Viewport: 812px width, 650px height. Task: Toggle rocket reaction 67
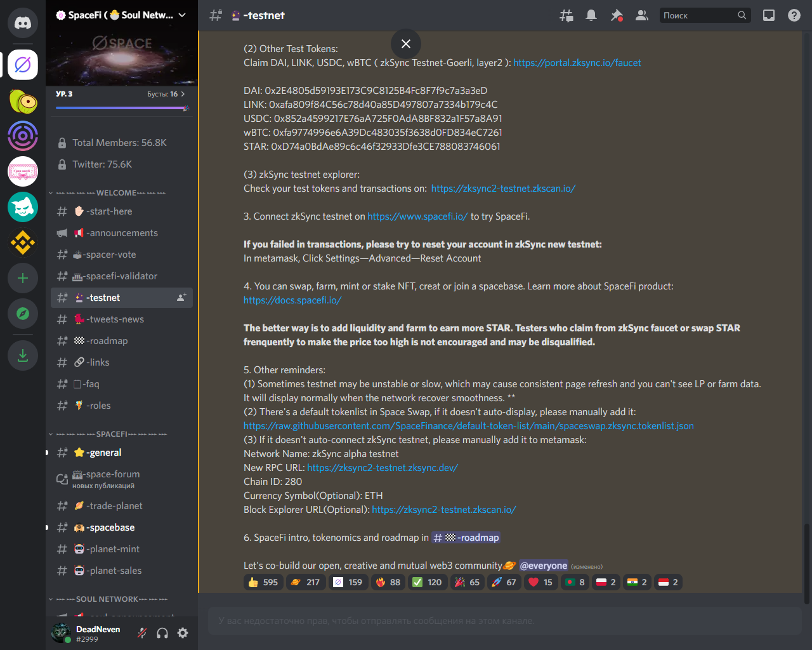pos(504,582)
